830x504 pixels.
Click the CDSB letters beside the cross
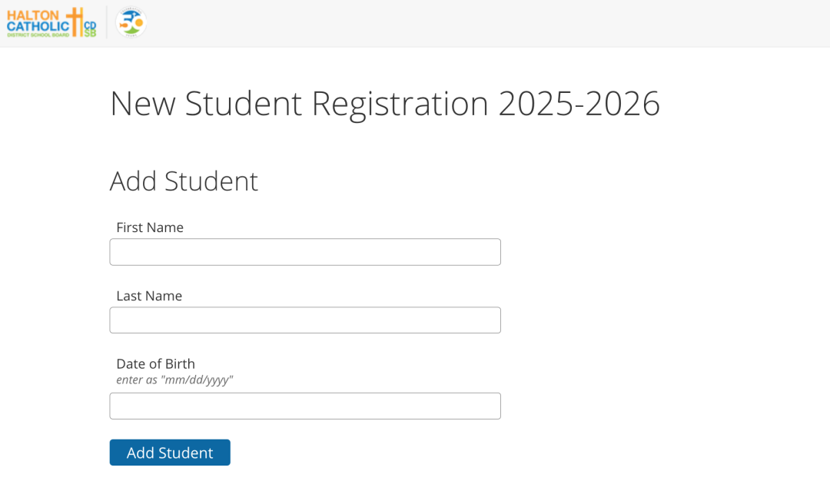pos(90,29)
